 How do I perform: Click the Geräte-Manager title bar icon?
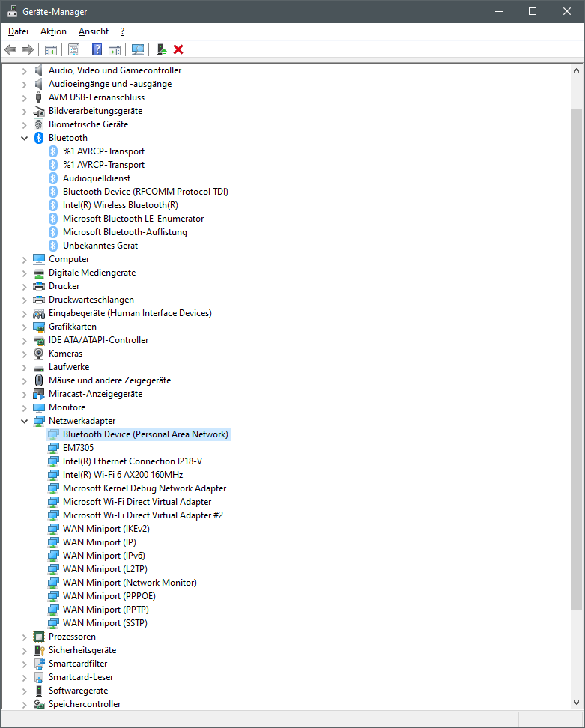(12, 11)
